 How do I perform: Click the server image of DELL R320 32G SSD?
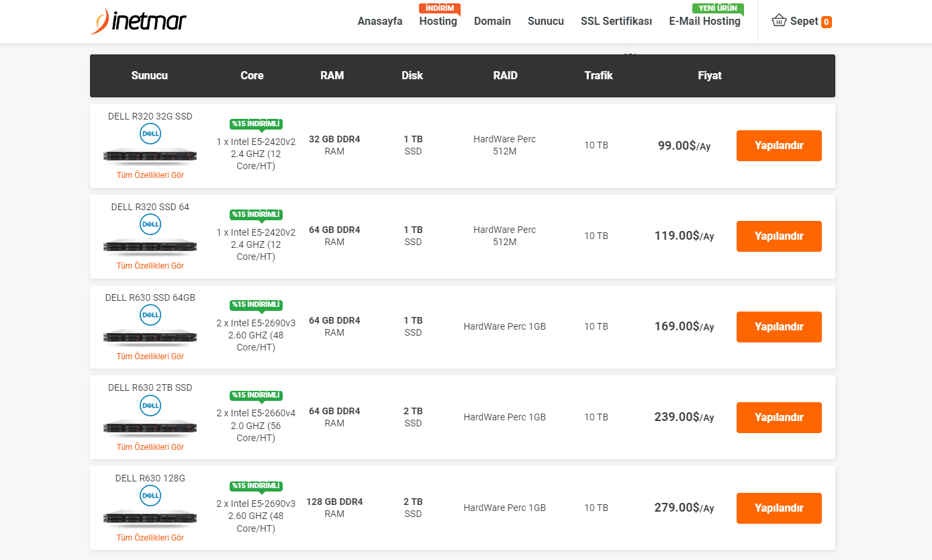pos(150,156)
